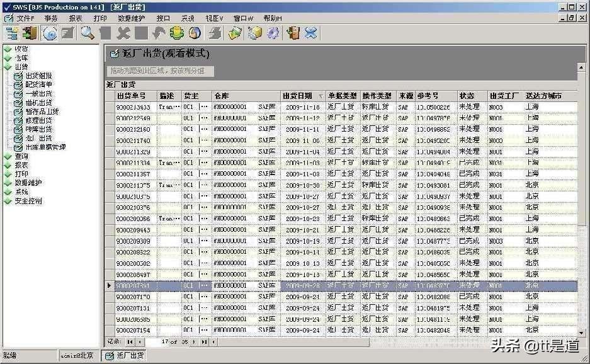Click the ... button in row 9300207131

pos(204,308)
